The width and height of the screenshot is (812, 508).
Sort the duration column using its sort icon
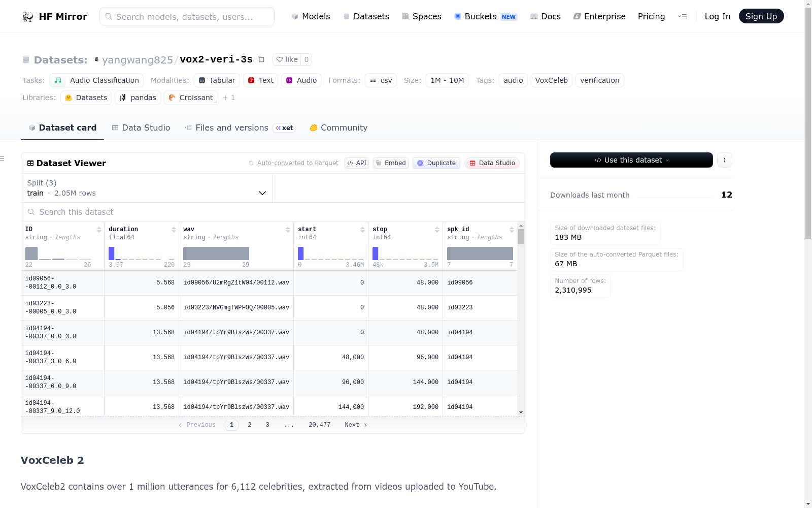[174, 230]
